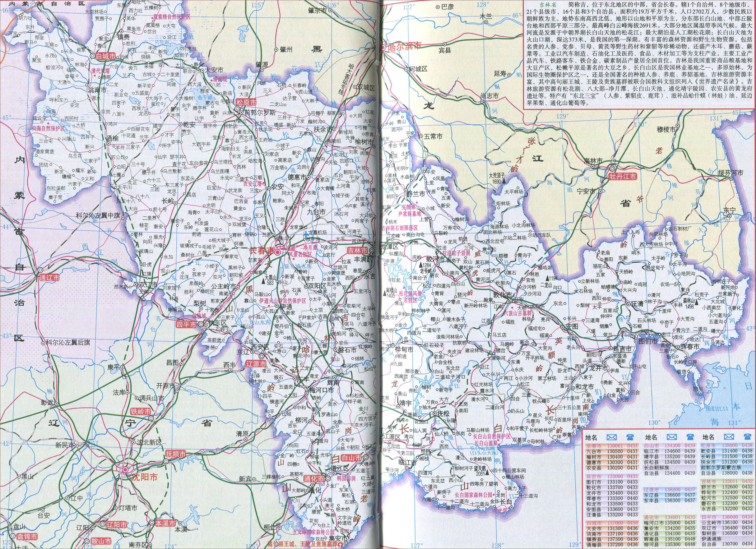
Task: Click the 沈阳市 city circle symbol
Action: click(x=125, y=470)
